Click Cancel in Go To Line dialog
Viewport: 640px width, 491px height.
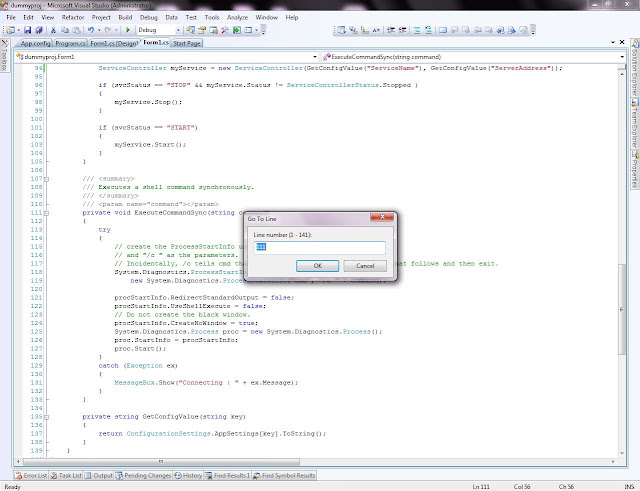(365, 266)
